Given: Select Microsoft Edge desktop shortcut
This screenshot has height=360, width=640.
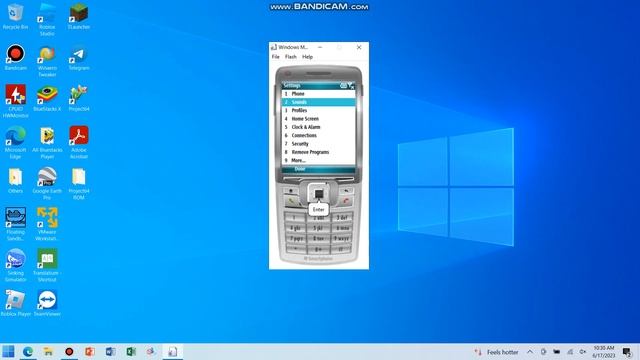Looking at the screenshot, I should [x=16, y=142].
